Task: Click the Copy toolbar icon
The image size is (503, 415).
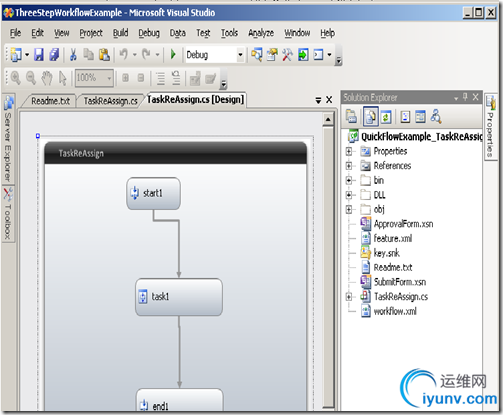Action: pos(88,55)
